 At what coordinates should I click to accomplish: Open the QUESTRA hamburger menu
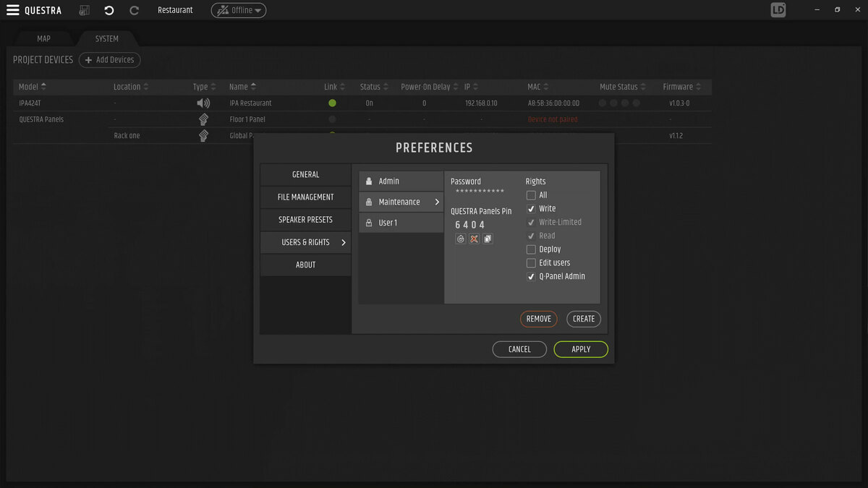(x=13, y=10)
